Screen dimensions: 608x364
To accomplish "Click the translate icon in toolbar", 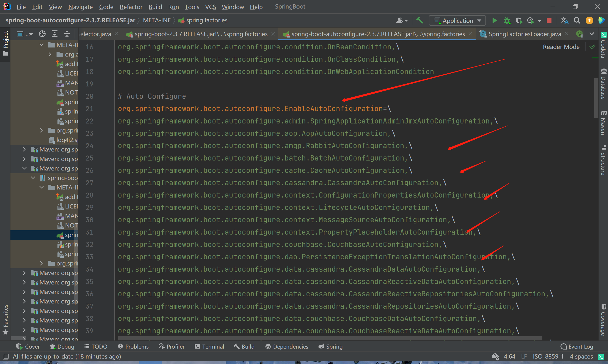I will pyautogui.click(x=564, y=21).
